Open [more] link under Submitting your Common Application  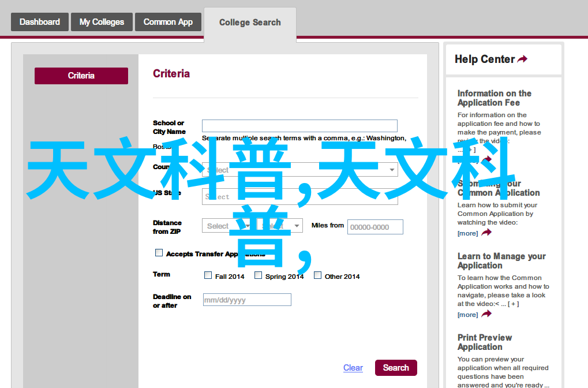pos(467,233)
